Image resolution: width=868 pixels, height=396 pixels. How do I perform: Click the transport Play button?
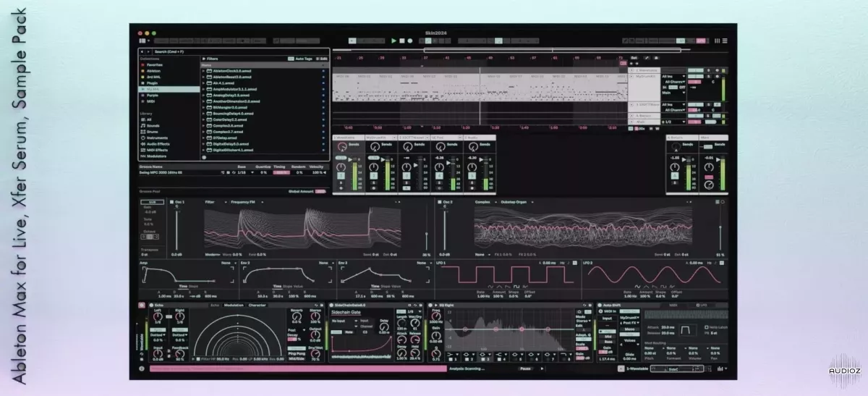pos(393,41)
